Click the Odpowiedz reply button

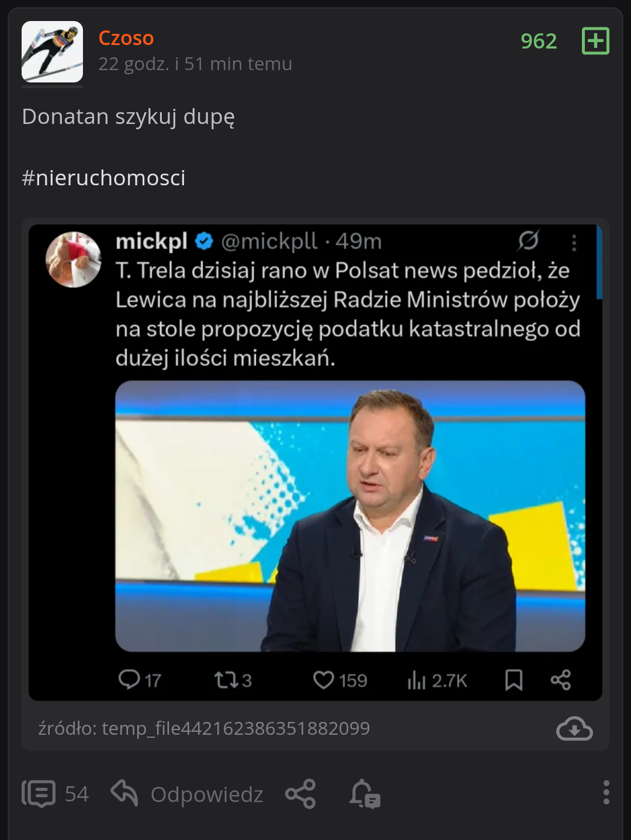tap(206, 794)
